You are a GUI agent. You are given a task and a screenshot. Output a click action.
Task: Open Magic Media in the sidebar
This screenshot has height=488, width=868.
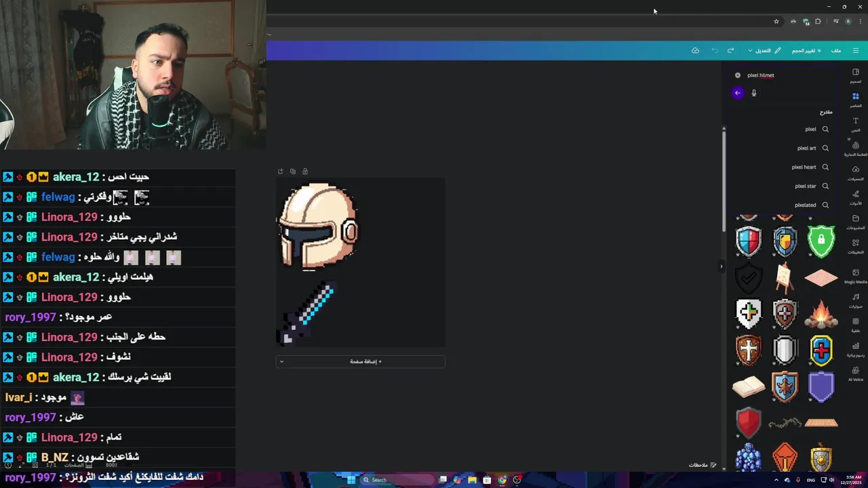(x=856, y=276)
